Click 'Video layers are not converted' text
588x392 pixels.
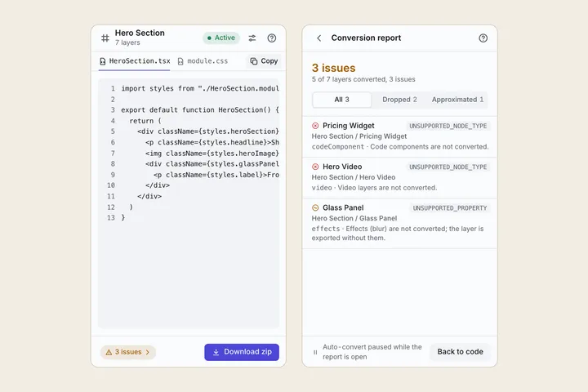[387, 188]
